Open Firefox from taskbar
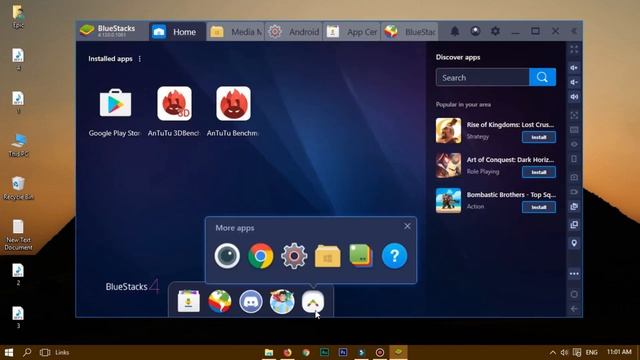Image resolution: width=640 pixels, height=360 pixels. pyautogui.click(x=287, y=352)
